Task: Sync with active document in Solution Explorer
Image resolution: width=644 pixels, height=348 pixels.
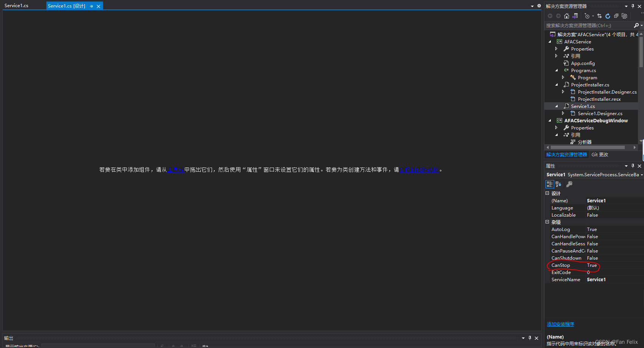Action: point(599,16)
